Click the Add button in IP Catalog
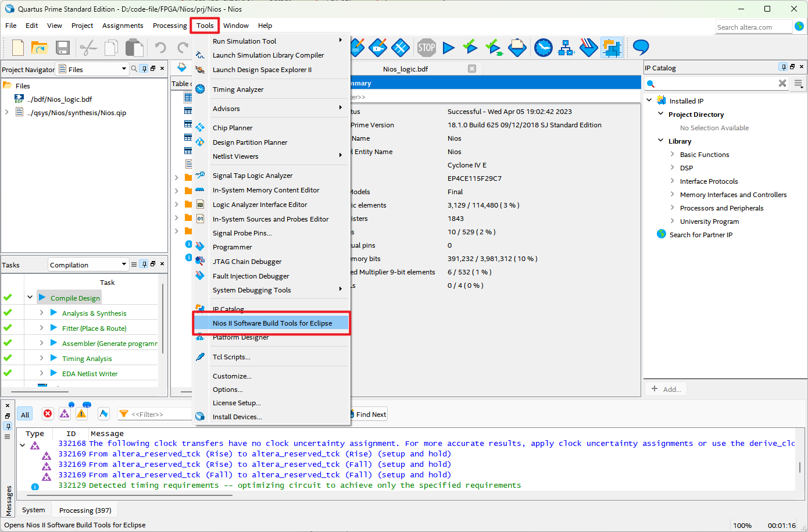Screen dimensions: 808x532 [x=666, y=388]
